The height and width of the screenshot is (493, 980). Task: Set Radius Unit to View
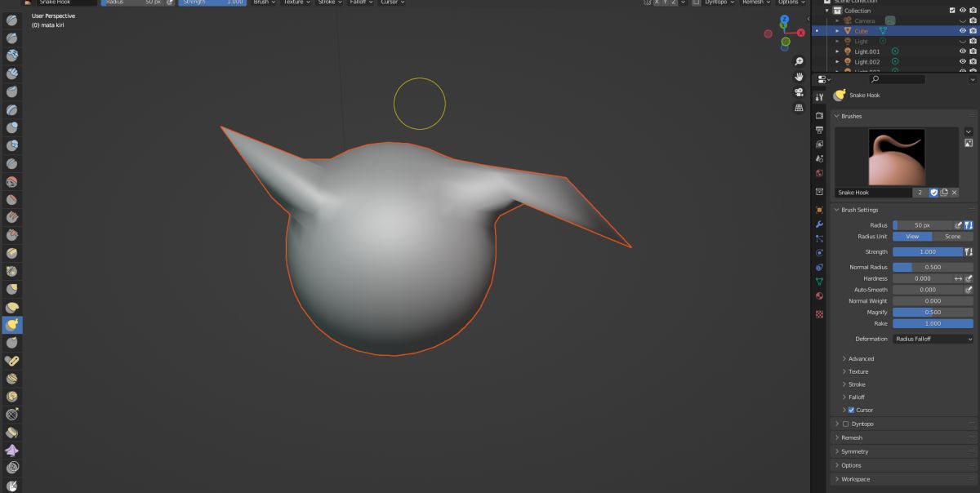point(912,236)
